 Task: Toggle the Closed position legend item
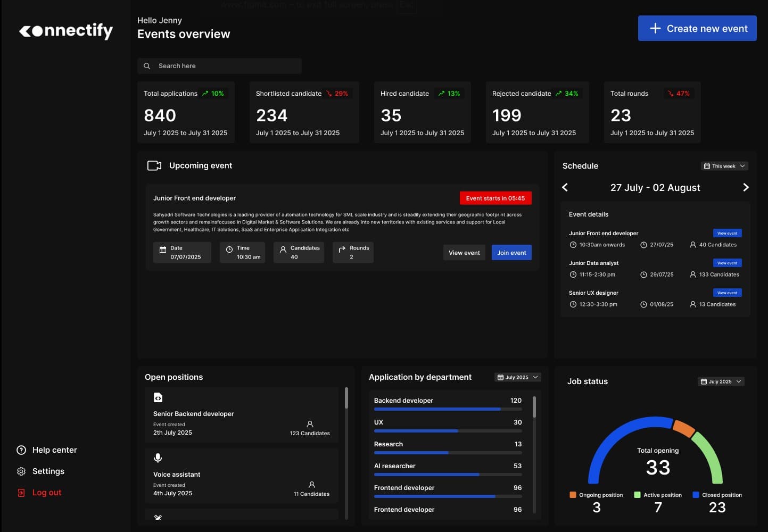(717, 495)
